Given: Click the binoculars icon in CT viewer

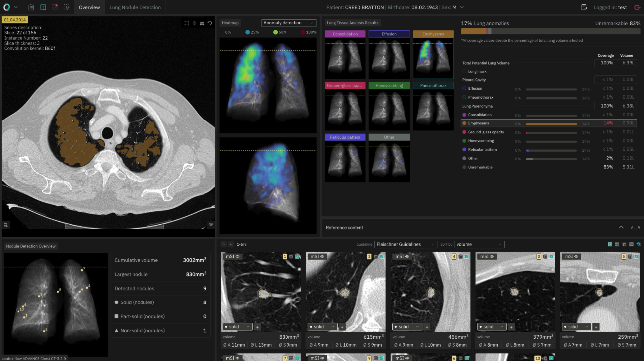Looking at the screenshot, I should point(202,23).
